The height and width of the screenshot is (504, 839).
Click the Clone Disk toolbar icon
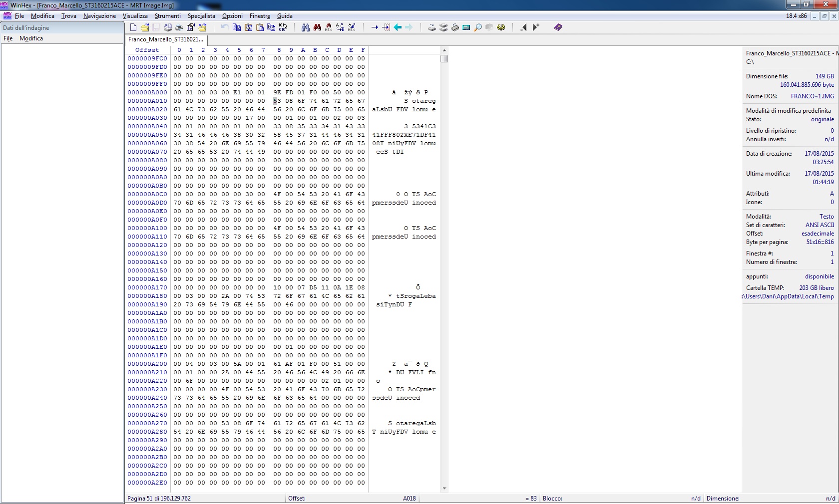443,27
